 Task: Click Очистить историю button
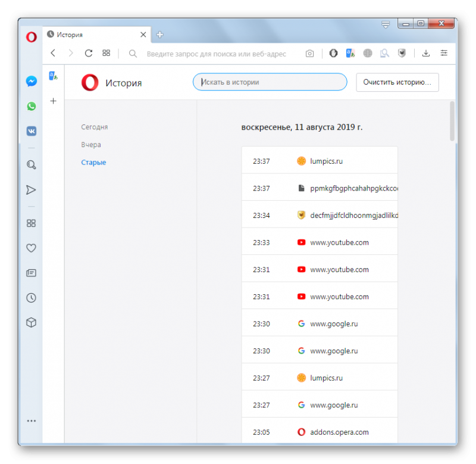[x=397, y=82]
